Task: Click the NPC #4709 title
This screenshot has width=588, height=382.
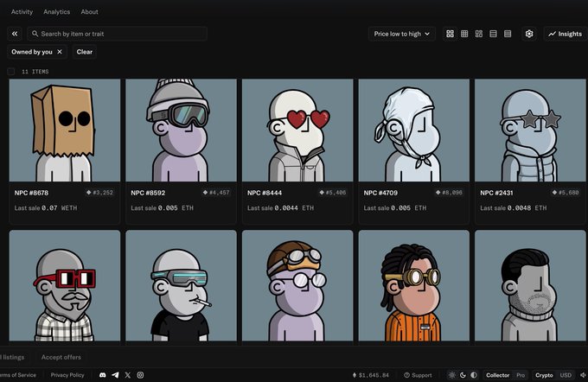Action: click(380, 193)
